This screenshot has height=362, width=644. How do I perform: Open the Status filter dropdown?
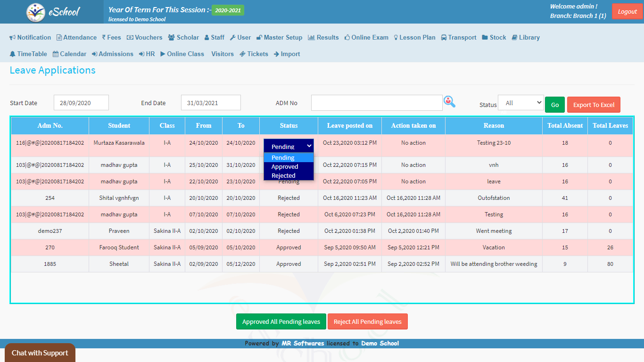click(x=520, y=103)
